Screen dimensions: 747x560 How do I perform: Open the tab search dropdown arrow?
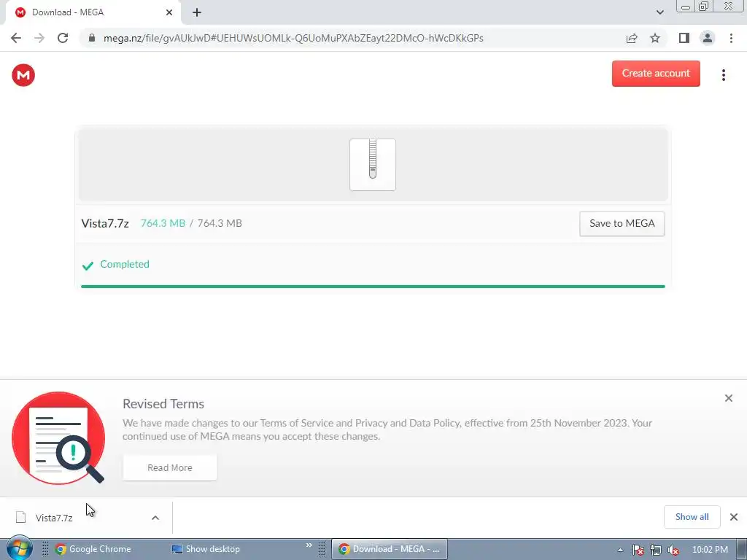[x=659, y=12]
